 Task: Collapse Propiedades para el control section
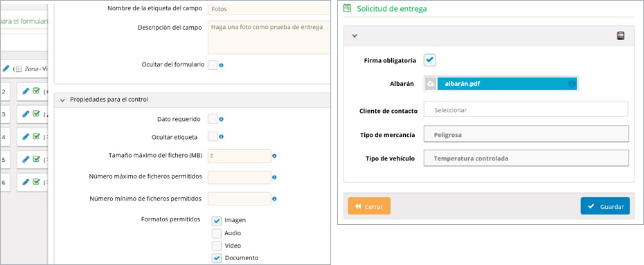pos(62,100)
